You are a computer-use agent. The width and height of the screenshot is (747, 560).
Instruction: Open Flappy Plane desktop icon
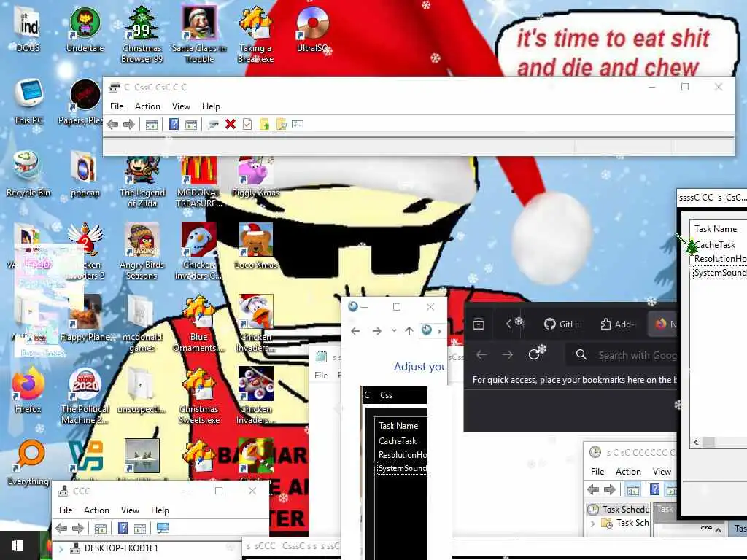pos(86,319)
